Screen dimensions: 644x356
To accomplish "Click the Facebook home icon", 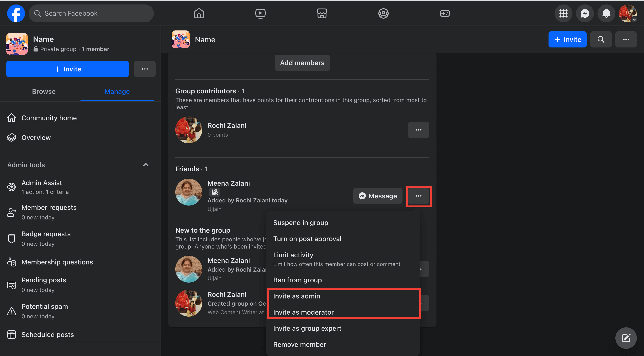I will pyautogui.click(x=199, y=13).
